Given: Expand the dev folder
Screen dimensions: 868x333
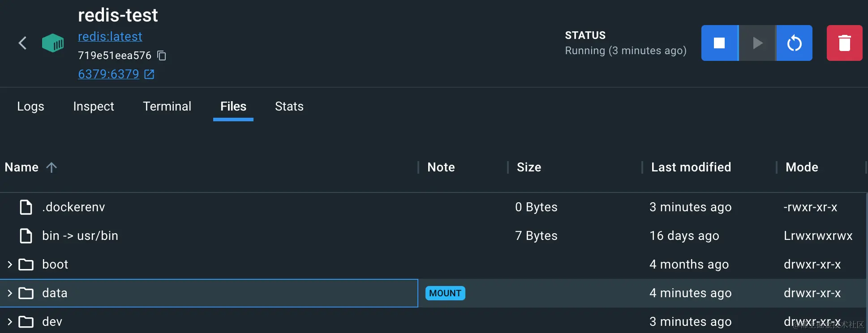Looking at the screenshot, I should pyautogui.click(x=9, y=322).
